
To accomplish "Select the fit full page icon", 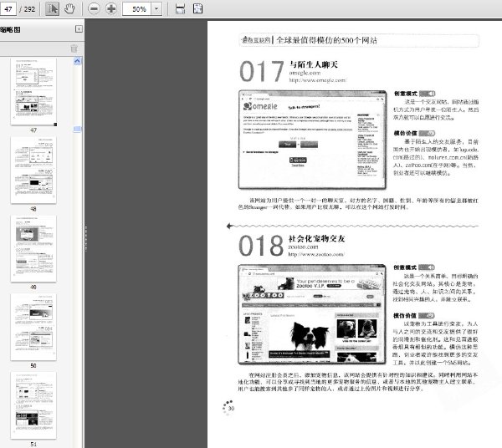I will (x=197, y=8).
